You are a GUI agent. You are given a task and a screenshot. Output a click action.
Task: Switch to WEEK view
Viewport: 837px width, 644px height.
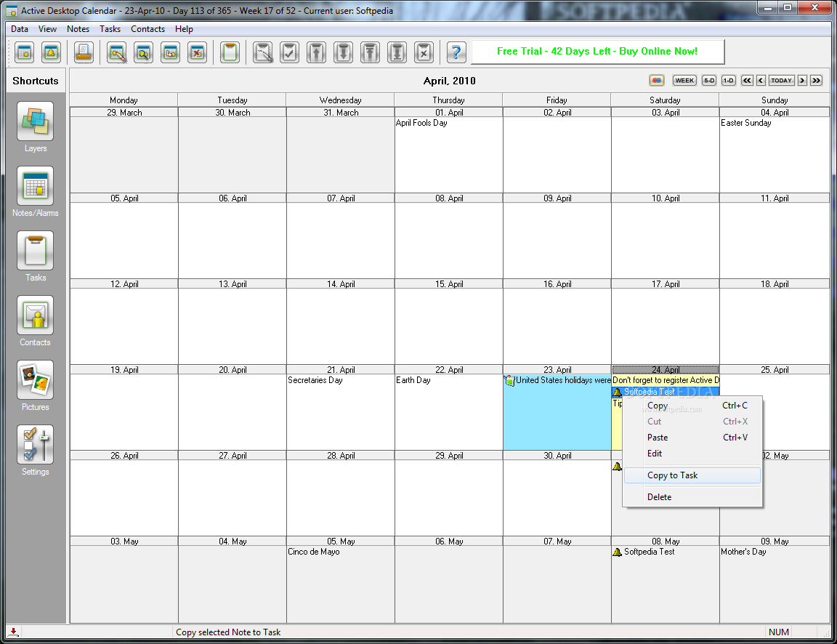point(684,81)
